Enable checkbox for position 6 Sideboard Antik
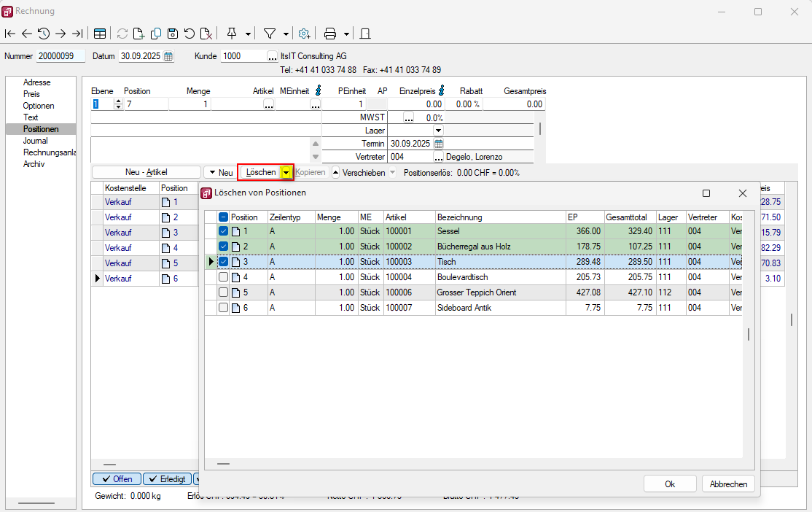Image resolution: width=812 pixels, height=512 pixels. (x=224, y=308)
